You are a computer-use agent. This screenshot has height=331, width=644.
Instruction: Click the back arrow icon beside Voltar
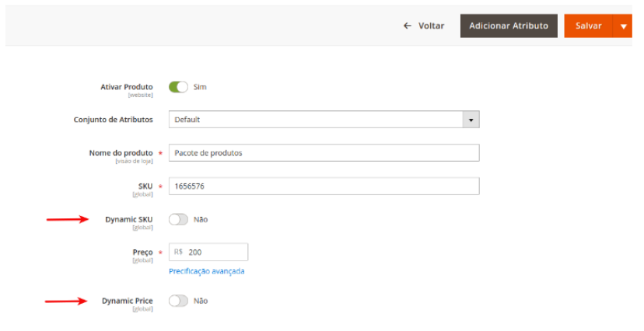click(x=407, y=26)
